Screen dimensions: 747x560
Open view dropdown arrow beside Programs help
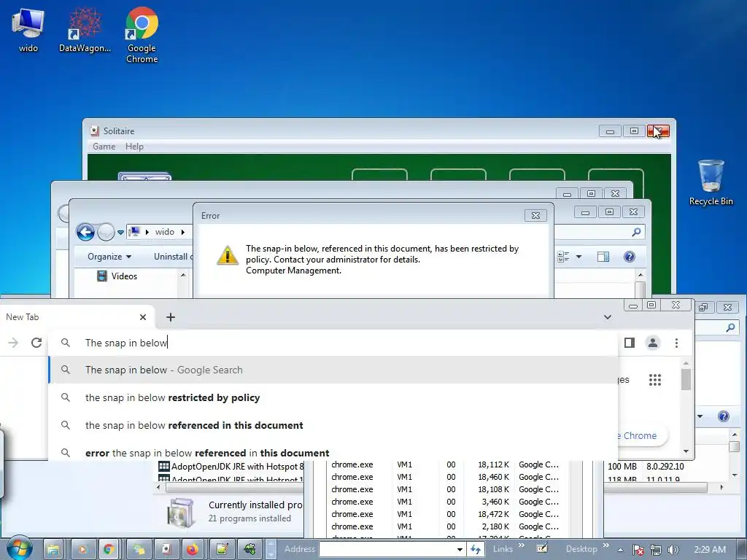[x=700, y=416]
